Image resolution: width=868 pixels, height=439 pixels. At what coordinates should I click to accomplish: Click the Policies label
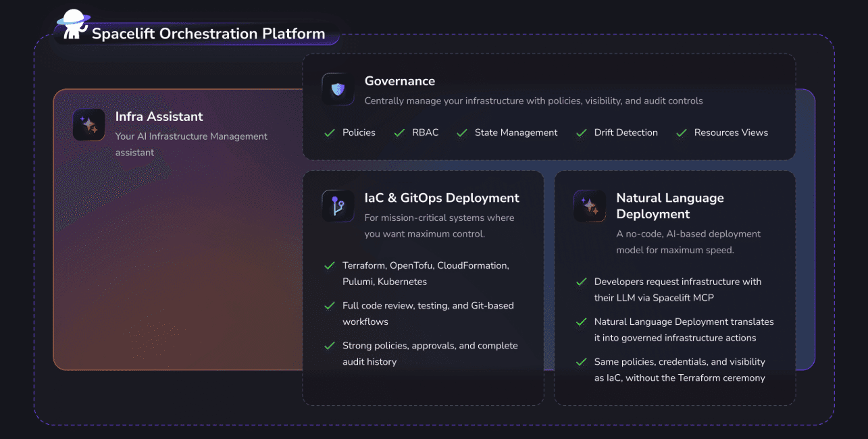coord(359,132)
